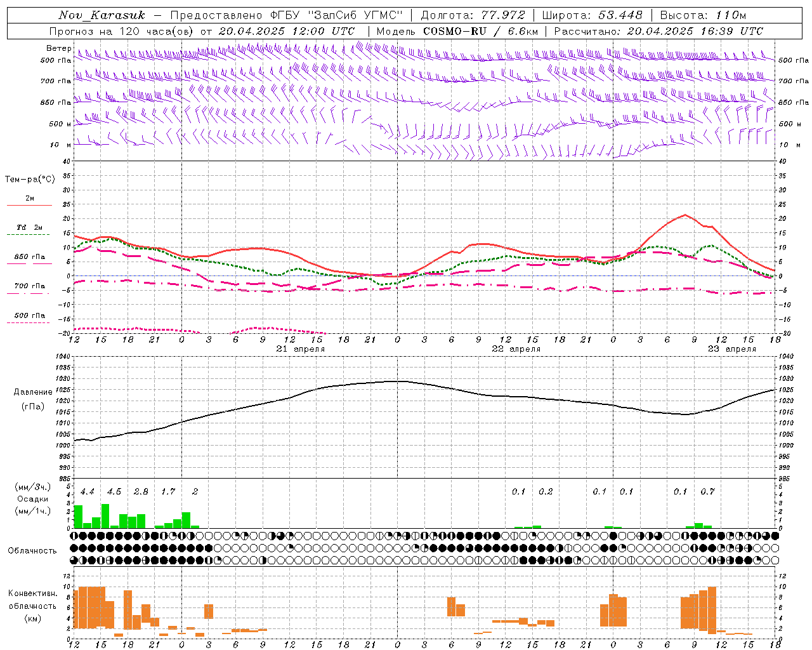Click the 'Тем-ра(°C)' temperature panel label

[x=30, y=180]
